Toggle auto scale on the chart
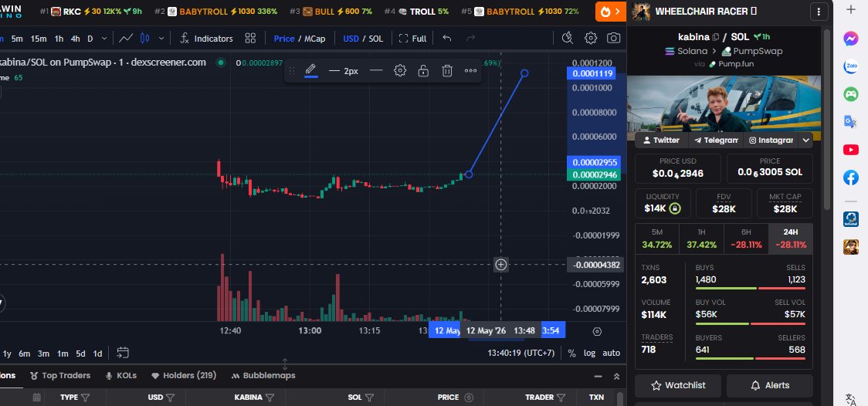This screenshot has height=406, width=868. (x=611, y=353)
